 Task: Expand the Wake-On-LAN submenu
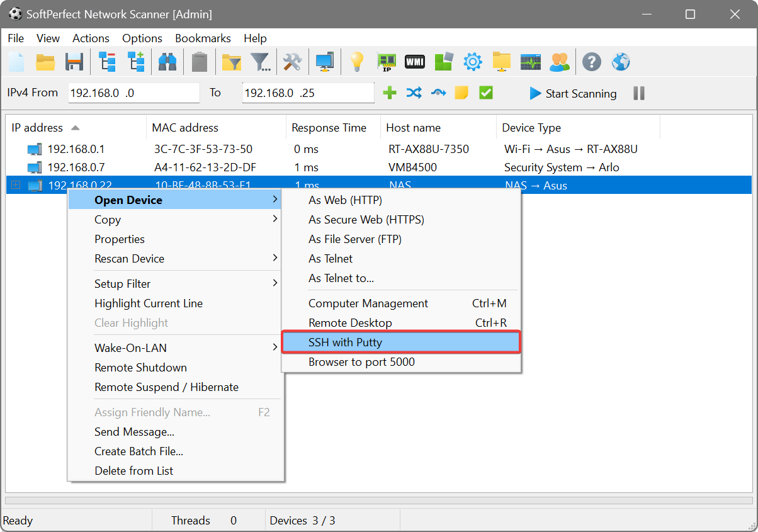click(176, 348)
